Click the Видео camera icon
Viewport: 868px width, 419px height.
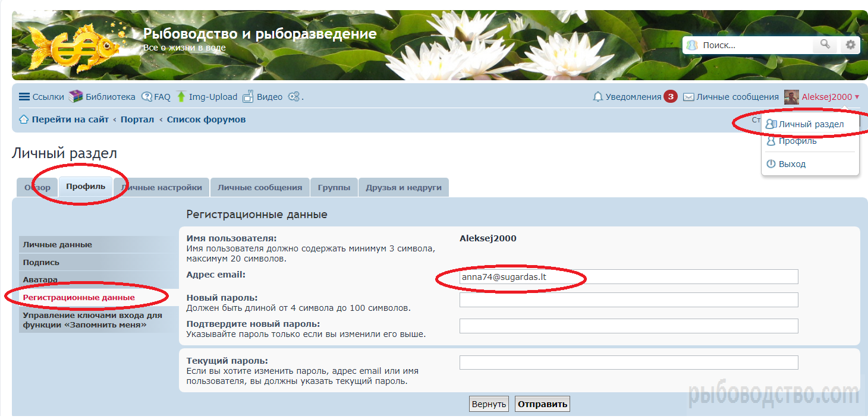pos(248,97)
